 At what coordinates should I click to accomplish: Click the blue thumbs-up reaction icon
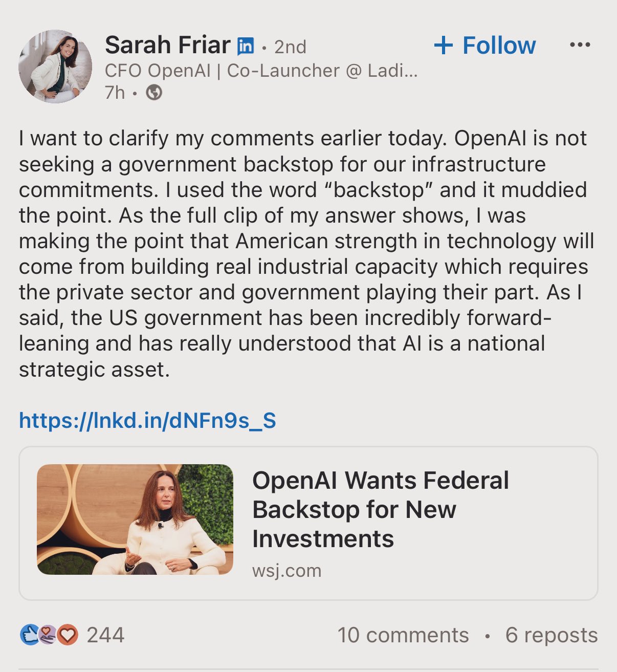pyautogui.click(x=30, y=635)
